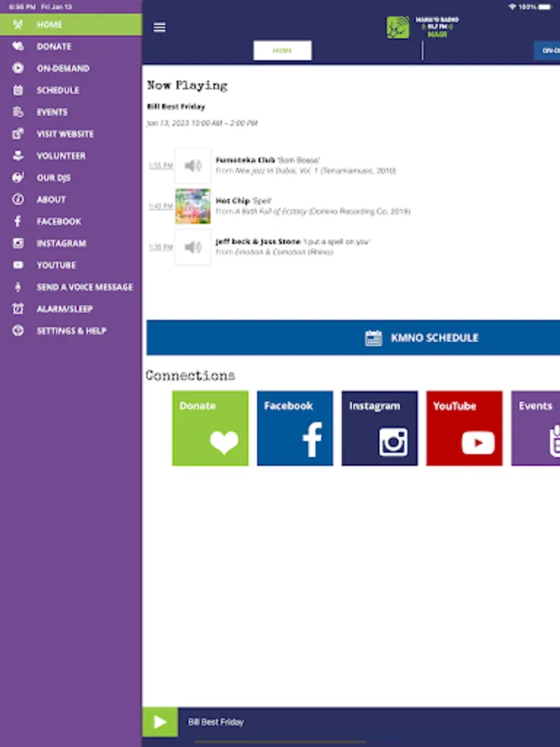Select SEND A VOICE MESSAGE entry
This screenshot has width=560, height=747.
tap(85, 287)
